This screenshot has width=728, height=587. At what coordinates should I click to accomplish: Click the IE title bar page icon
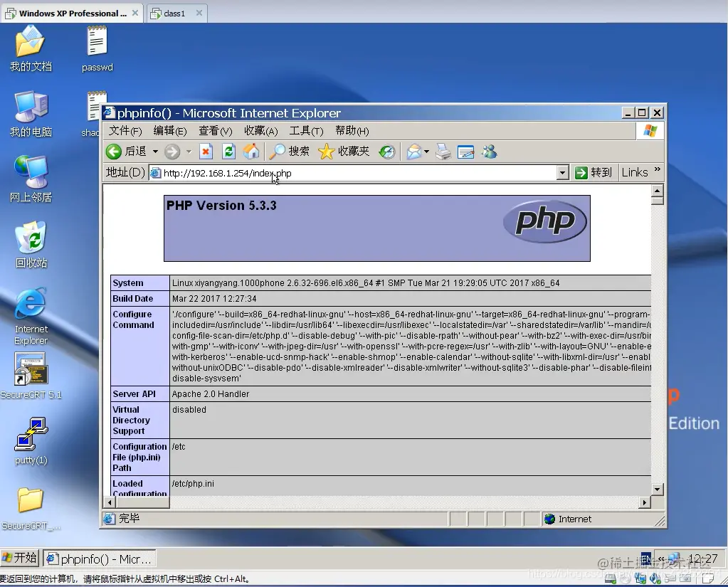(109, 112)
